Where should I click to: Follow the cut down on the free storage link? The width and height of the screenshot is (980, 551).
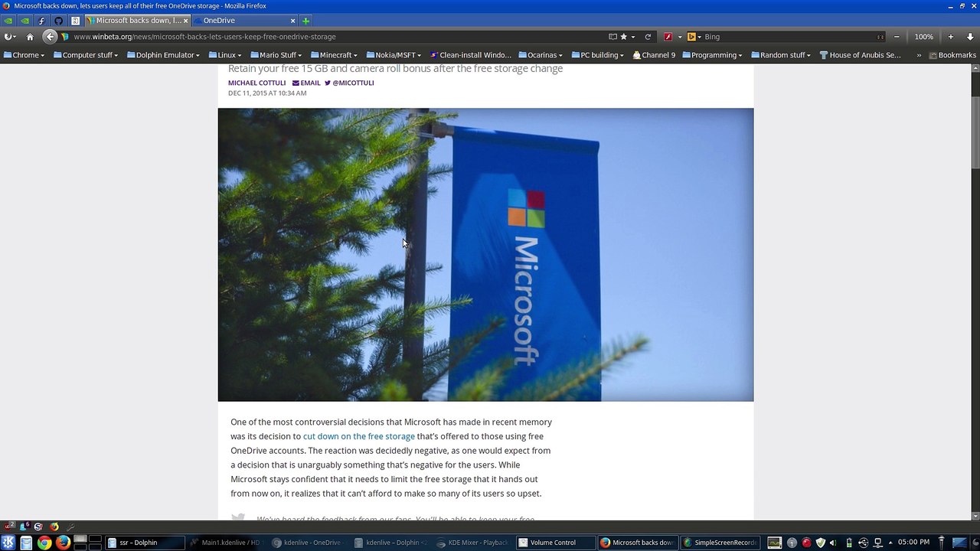pyautogui.click(x=359, y=436)
